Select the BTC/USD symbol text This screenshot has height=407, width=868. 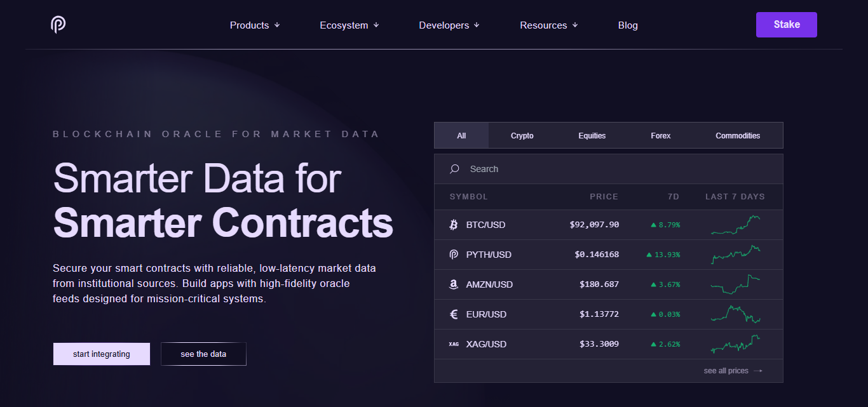coord(486,225)
